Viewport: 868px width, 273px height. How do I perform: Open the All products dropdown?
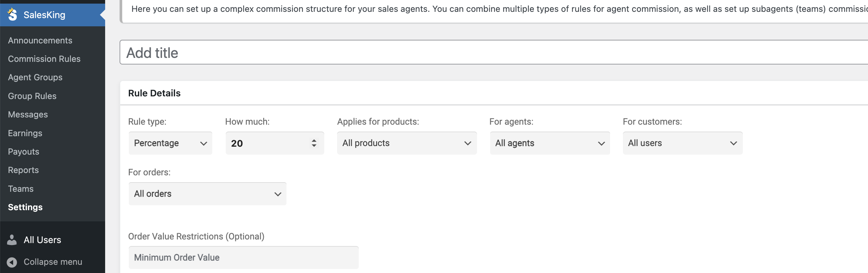click(x=407, y=143)
